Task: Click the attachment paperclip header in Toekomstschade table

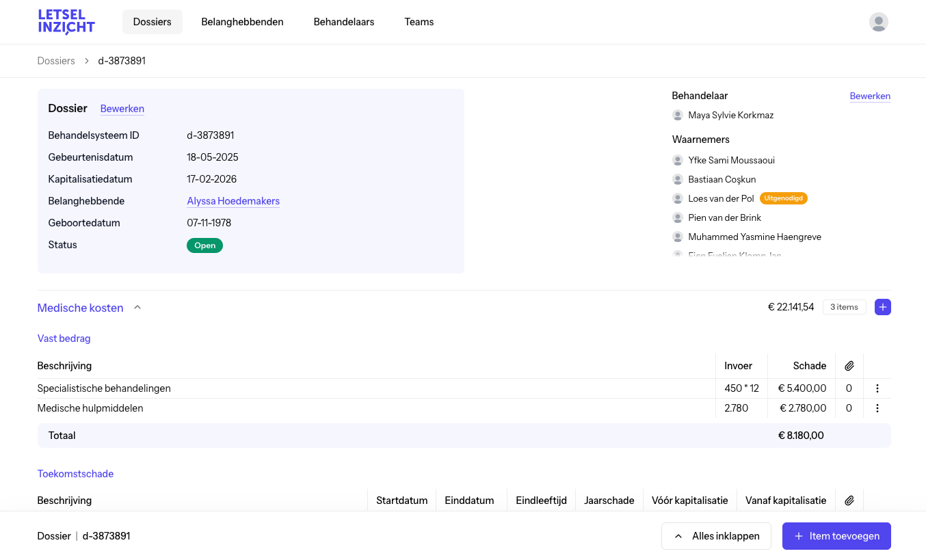Action: pos(849,501)
